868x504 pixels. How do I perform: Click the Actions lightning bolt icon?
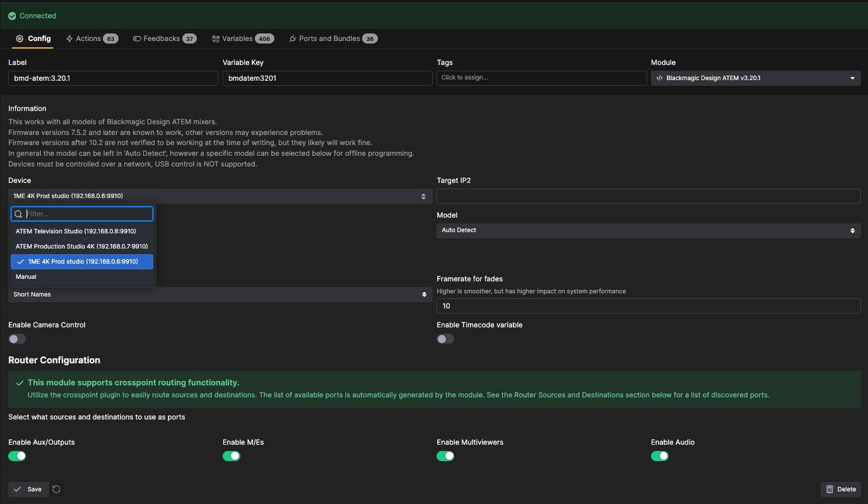[x=69, y=38]
